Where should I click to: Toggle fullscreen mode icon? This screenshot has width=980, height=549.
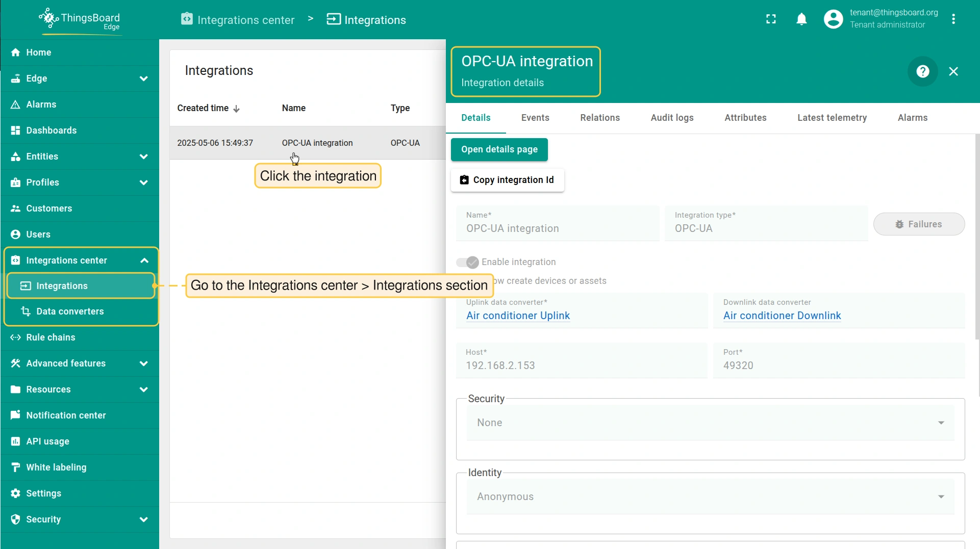[x=771, y=19]
